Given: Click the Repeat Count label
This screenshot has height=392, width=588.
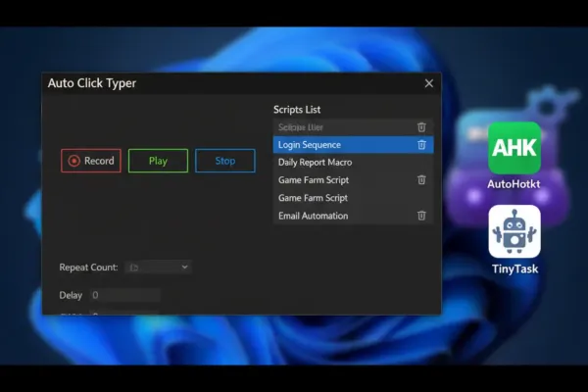Looking at the screenshot, I should (88, 268).
